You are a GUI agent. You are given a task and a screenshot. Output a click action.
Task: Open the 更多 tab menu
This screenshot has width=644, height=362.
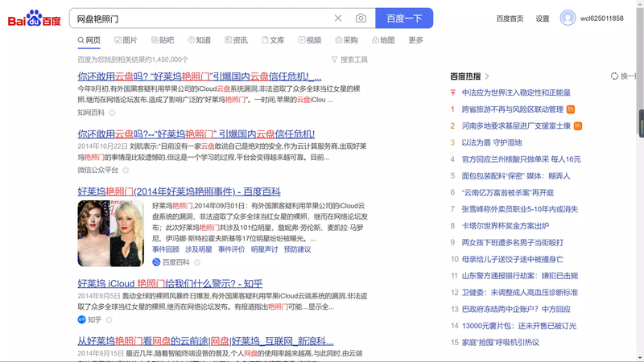415,39
